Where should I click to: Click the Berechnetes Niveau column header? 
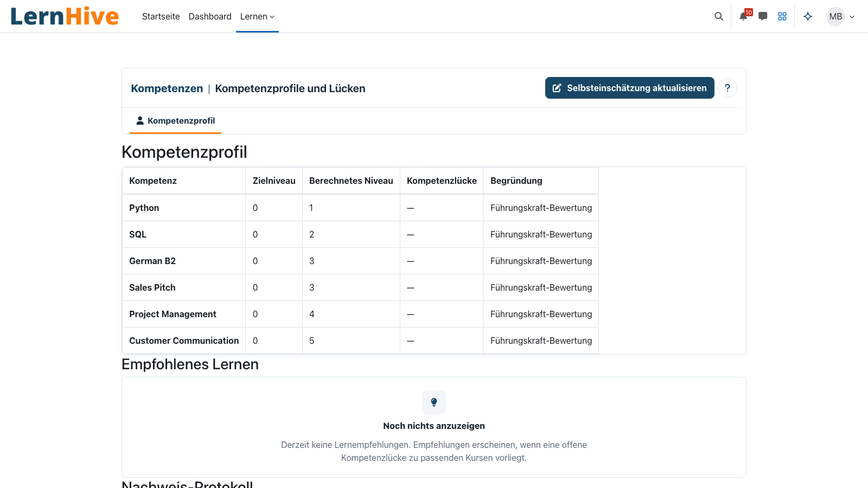click(x=351, y=181)
